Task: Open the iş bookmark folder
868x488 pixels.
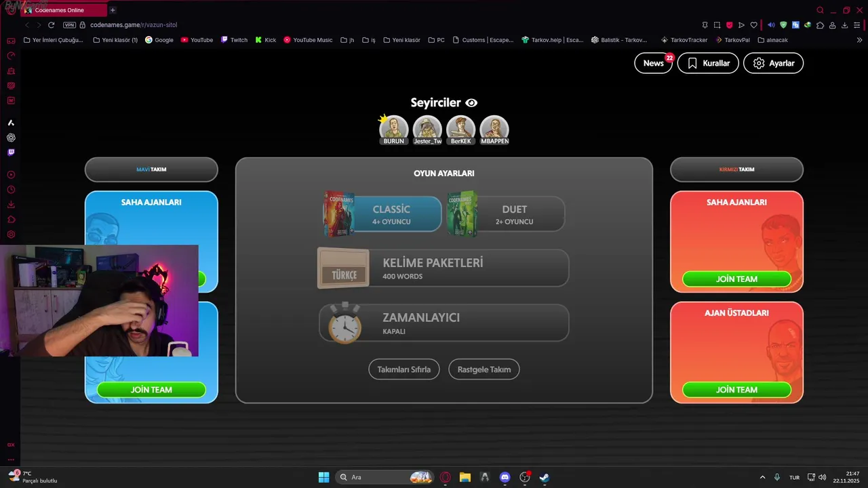Action: [369, 40]
